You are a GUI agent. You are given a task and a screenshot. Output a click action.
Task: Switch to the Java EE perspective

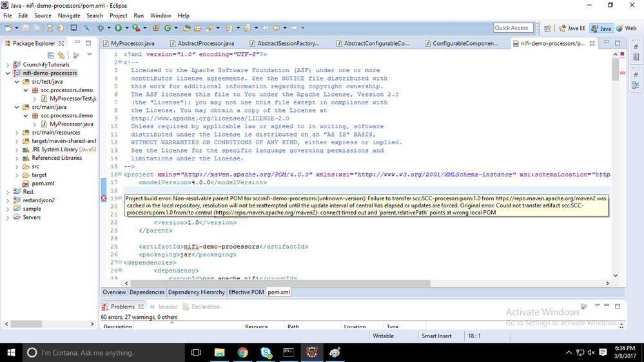(x=572, y=28)
